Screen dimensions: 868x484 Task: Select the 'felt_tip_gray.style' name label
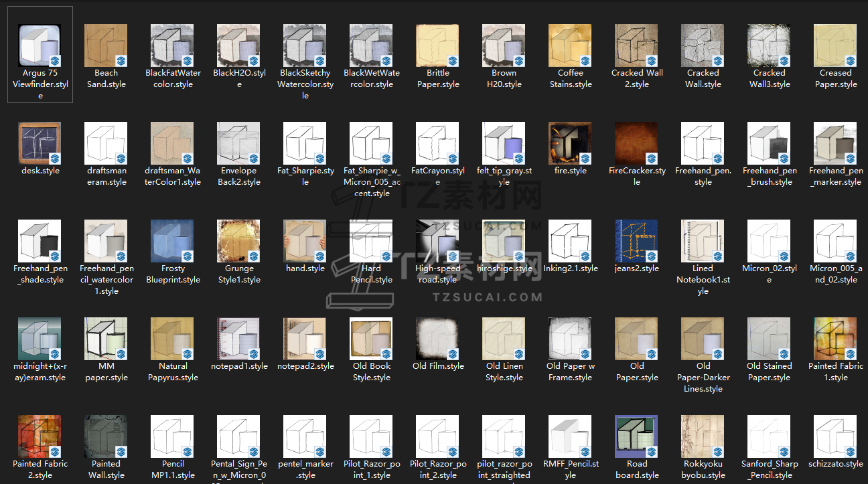tap(504, 176)
